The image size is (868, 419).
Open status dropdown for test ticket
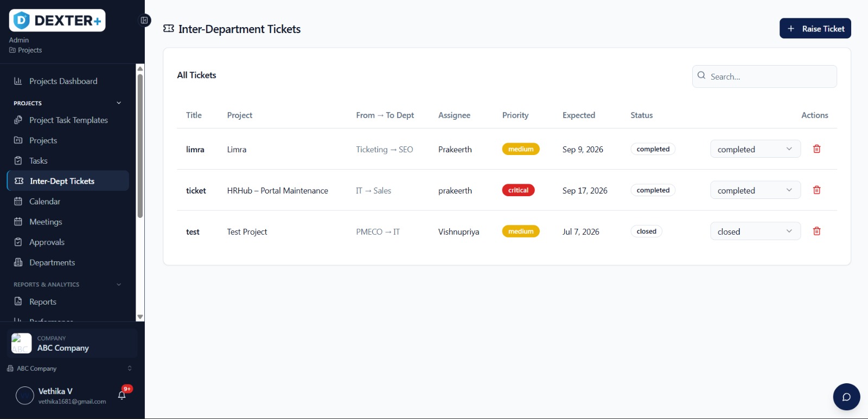(x=755, y=231)
